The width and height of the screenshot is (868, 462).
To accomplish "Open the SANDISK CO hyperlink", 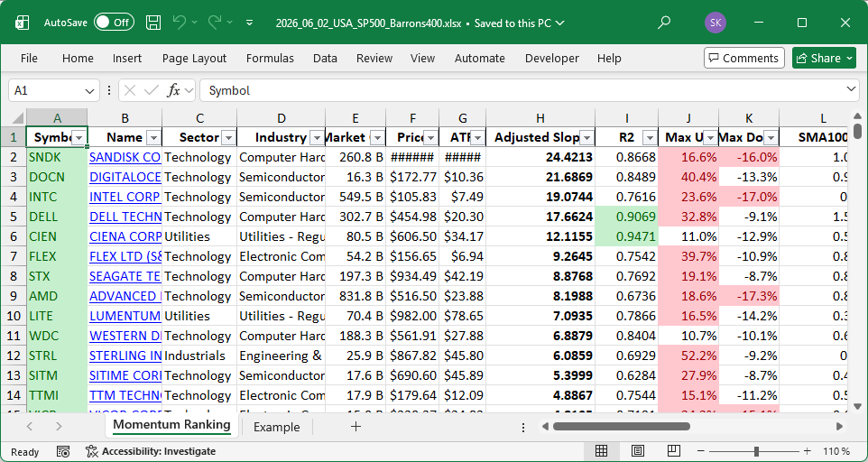I will [125, 157].
